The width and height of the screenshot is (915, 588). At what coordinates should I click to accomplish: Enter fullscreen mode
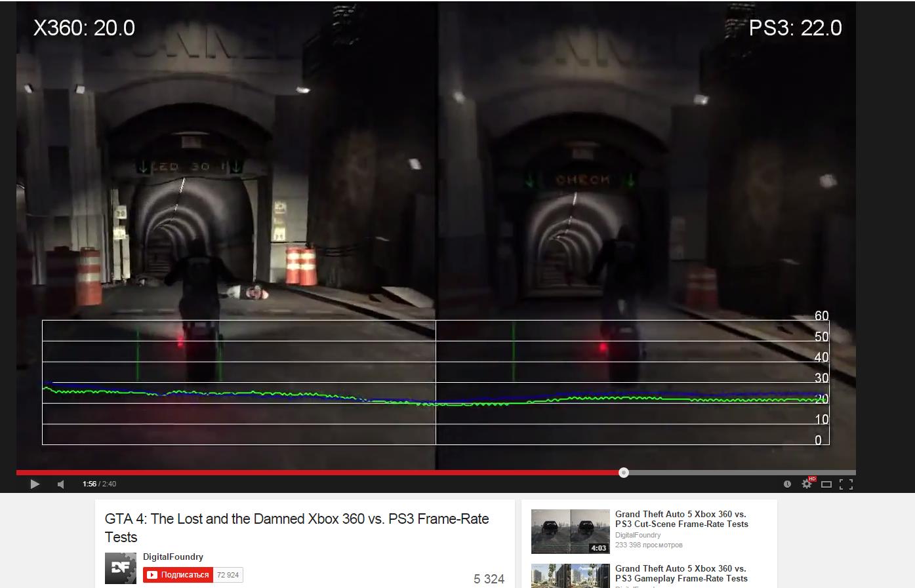(x=846, y=484)
